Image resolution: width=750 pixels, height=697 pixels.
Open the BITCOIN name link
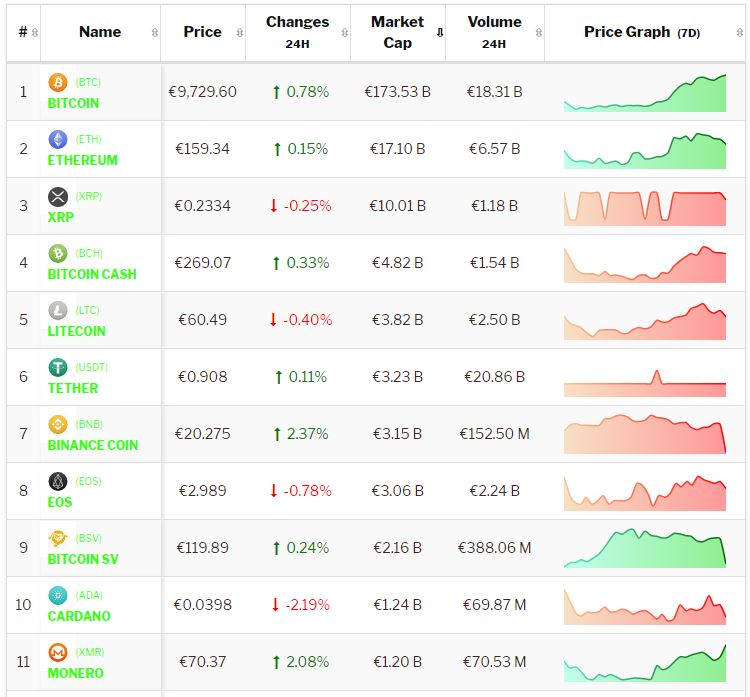pyautogui.click(x=73, y=103)
